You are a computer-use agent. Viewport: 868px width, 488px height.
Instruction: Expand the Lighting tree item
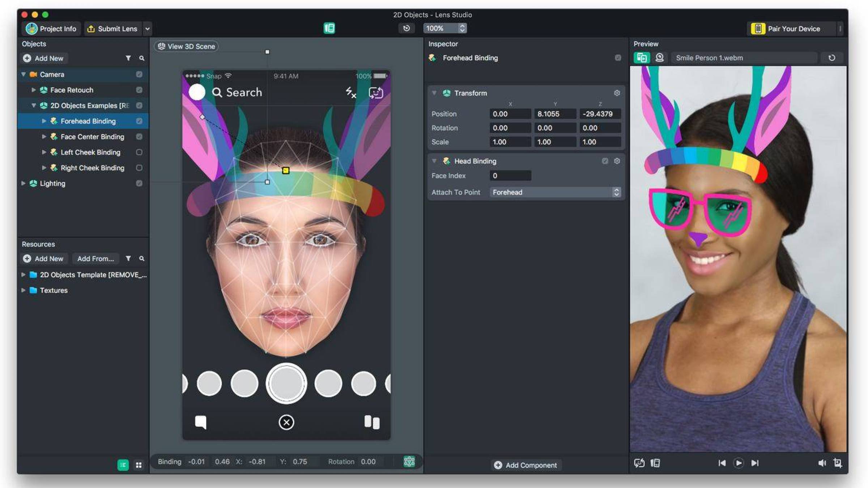(24, 183)
